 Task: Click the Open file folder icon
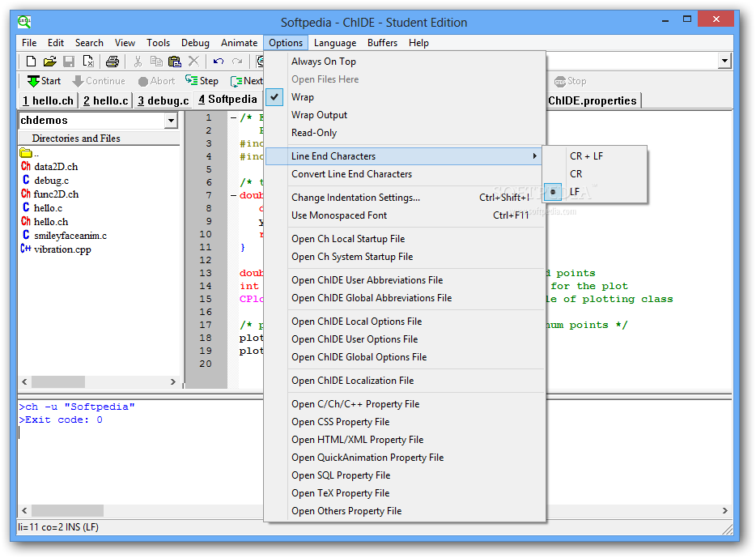coord(49,62)
